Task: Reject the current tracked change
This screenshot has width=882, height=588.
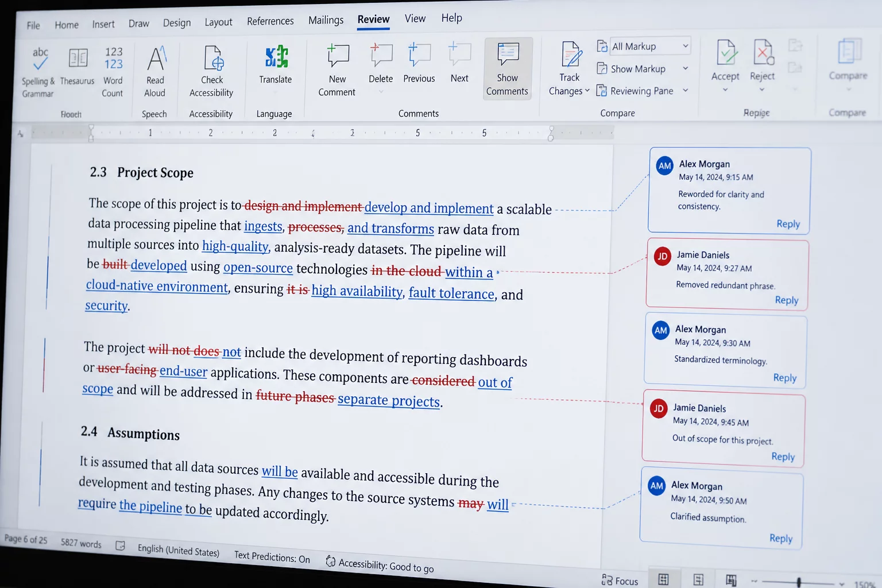Action: pos(763,60)
